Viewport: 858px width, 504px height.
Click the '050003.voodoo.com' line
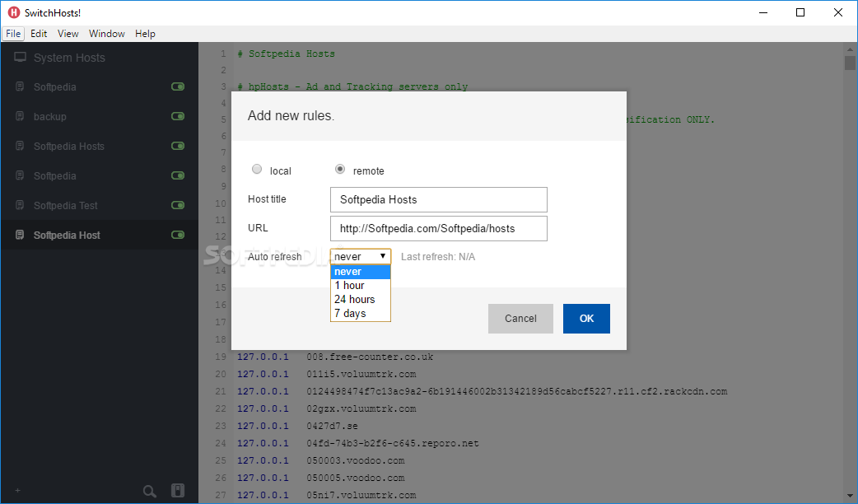click(355, 461)
